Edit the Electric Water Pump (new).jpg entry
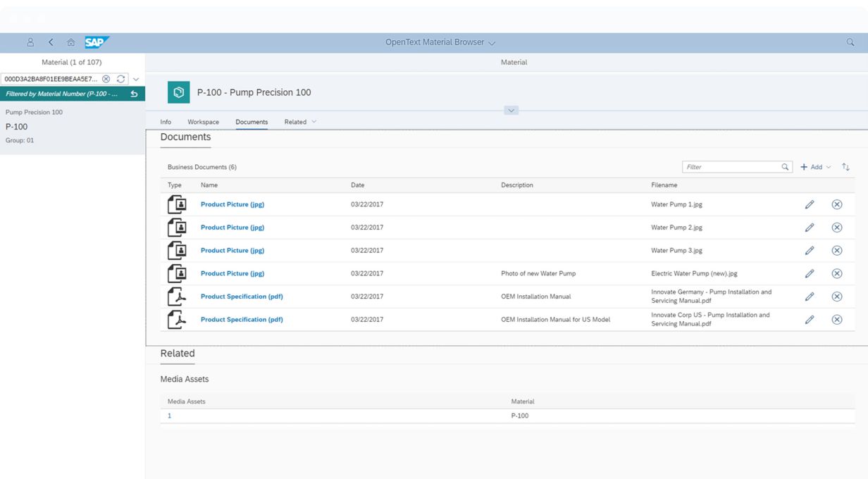 pyautogui.click(x=810, y=273)
